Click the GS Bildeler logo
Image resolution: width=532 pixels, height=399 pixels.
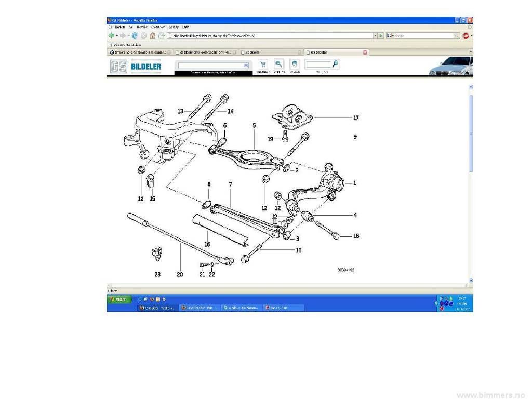[136, 66]
